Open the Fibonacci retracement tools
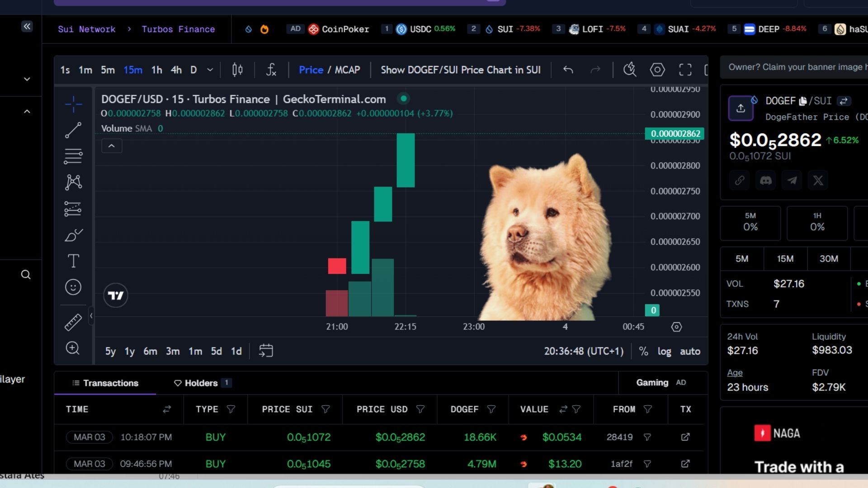This screenshot has height=488, width=868. click(x=73, y=156)
